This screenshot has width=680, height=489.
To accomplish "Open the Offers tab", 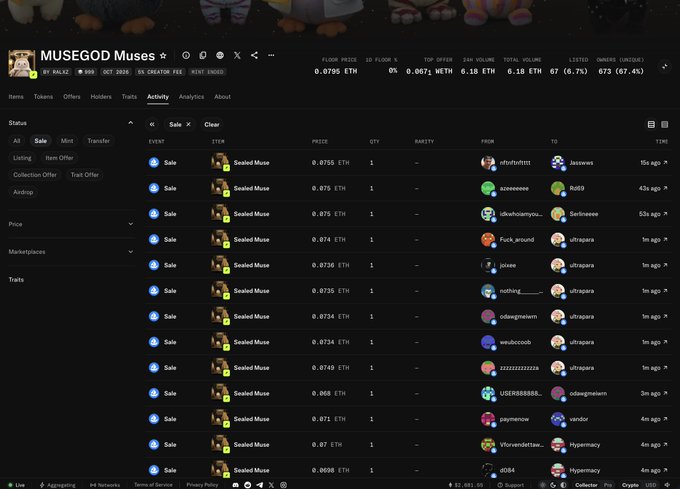I will [72, 97].
